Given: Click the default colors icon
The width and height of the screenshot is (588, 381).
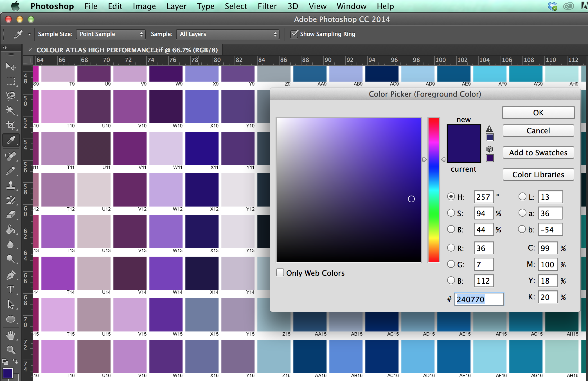Looking at the screenshot, I should tap(5, 362).
